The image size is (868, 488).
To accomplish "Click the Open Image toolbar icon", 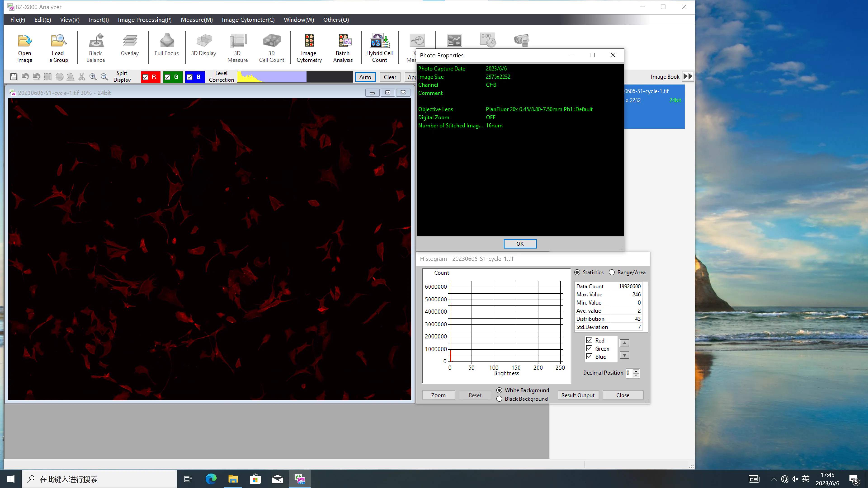I will click(25, 48).
